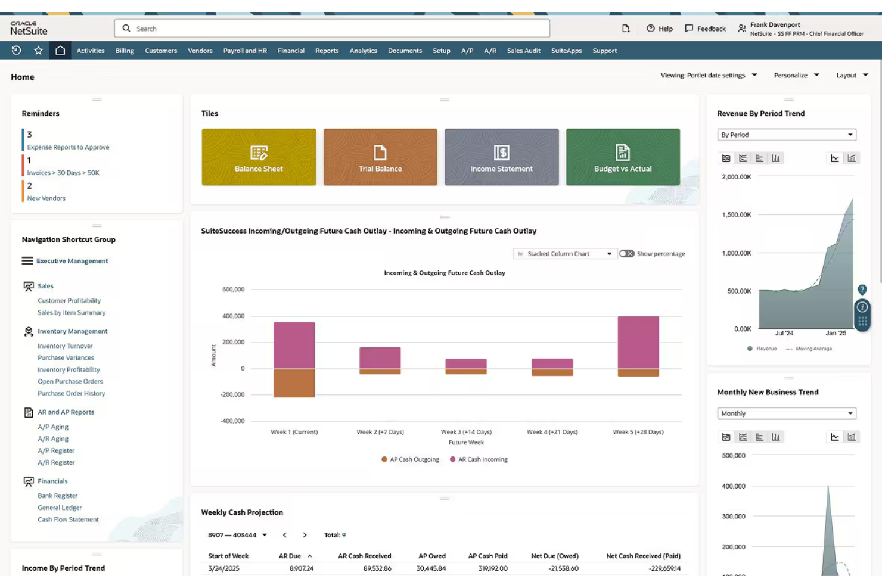Click the Income Statement tile

click(501, 157)
